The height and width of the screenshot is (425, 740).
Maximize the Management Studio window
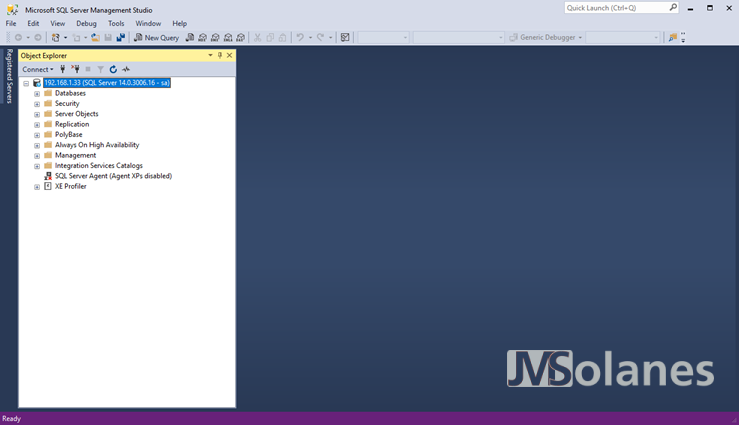tap(710, 8)
